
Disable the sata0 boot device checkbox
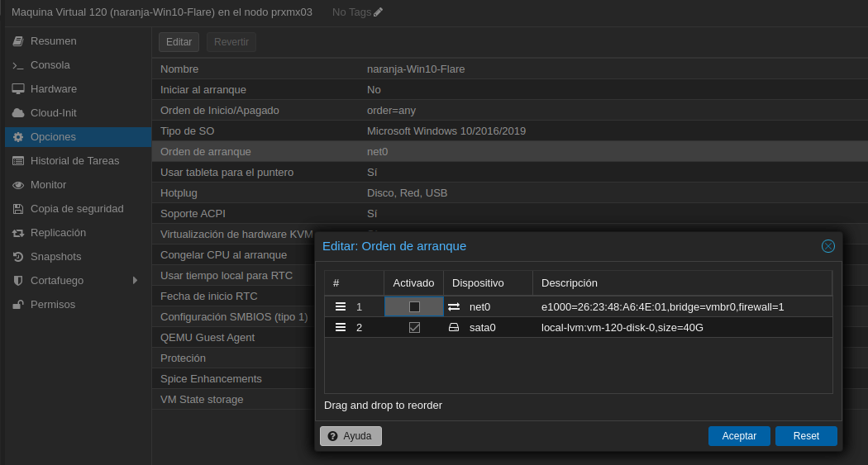tap(414, 327)
